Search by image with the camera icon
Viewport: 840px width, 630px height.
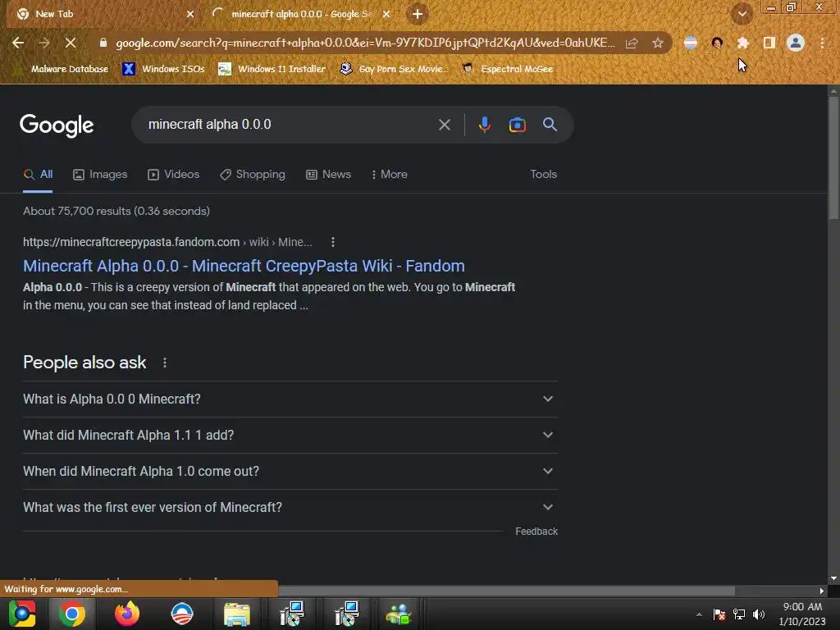(x=517, y=125)
